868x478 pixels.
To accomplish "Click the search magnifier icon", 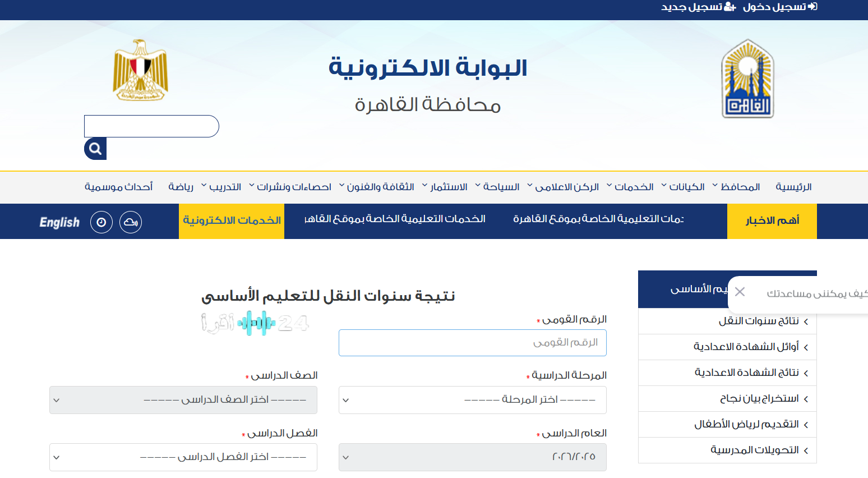I will (x=95, y=149).
